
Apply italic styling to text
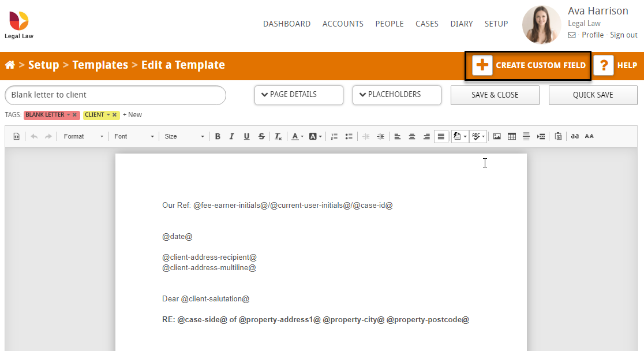(x=231, y=136)
